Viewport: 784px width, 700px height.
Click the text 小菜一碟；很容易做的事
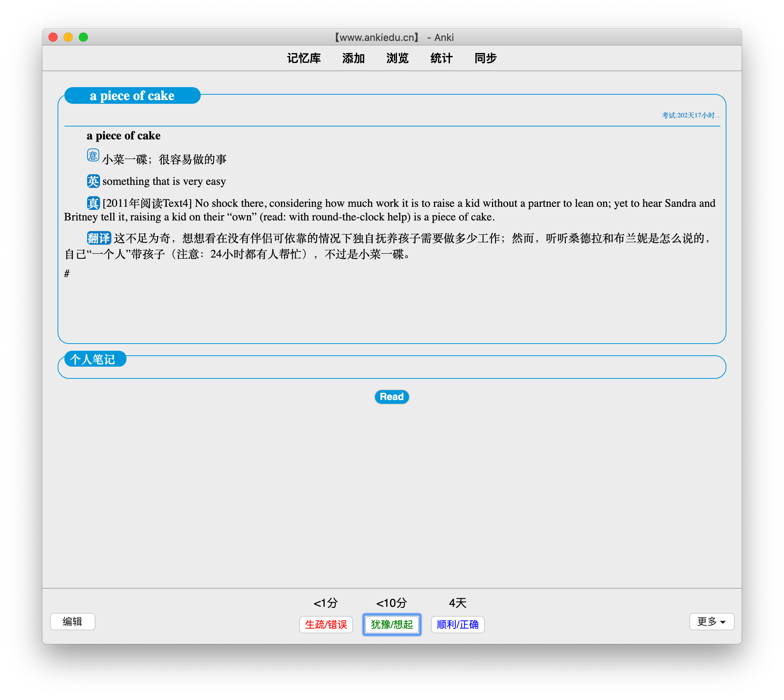[164, 159]
